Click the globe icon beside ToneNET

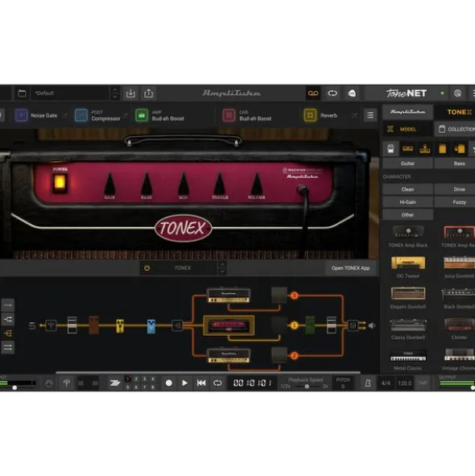pos(458,93)
